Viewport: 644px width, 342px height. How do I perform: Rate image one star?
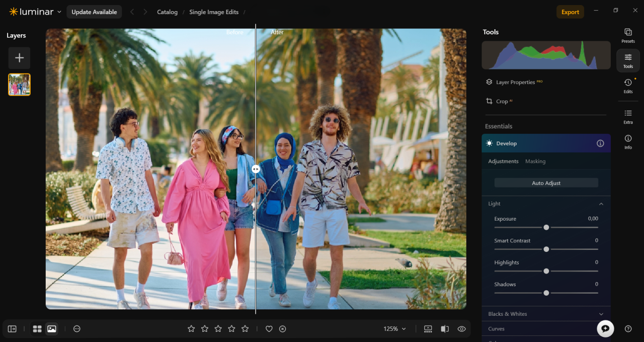[191, 329]
